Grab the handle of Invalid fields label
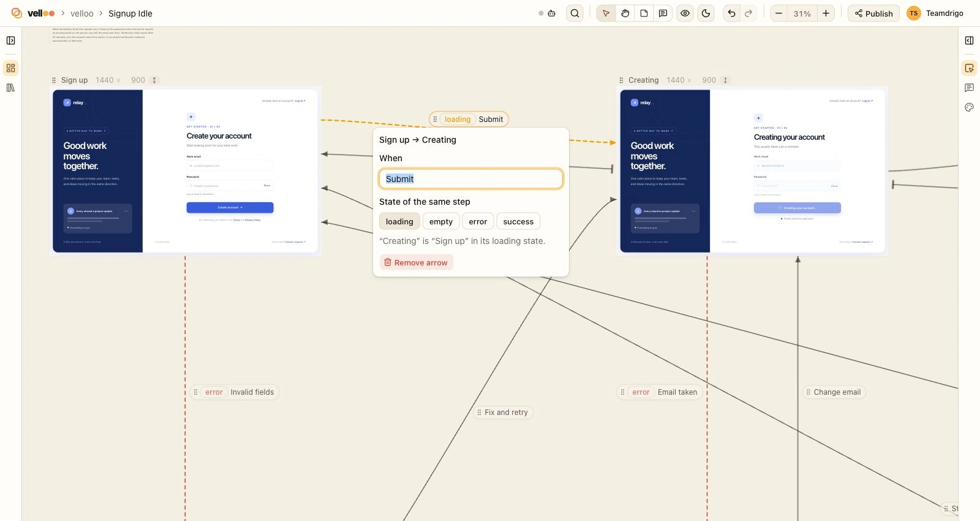Image resolution: width=980 pixels, height=521 pixels. coord(195,392)
